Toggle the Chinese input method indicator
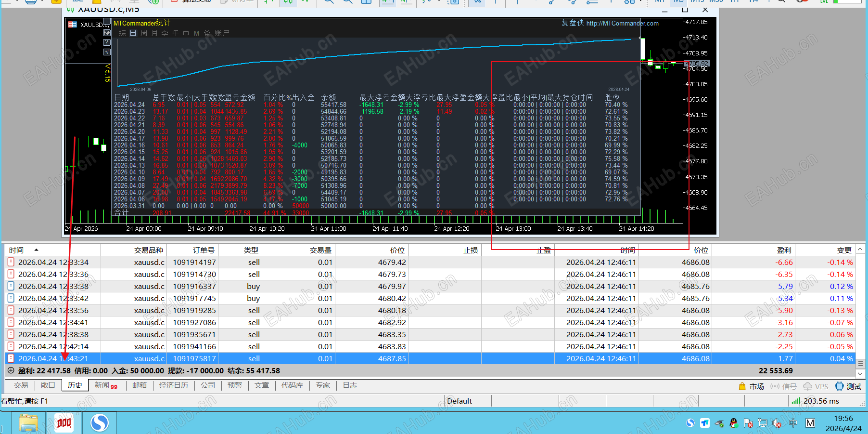Viewport: 868px width, 434px height. click(793, 423)
